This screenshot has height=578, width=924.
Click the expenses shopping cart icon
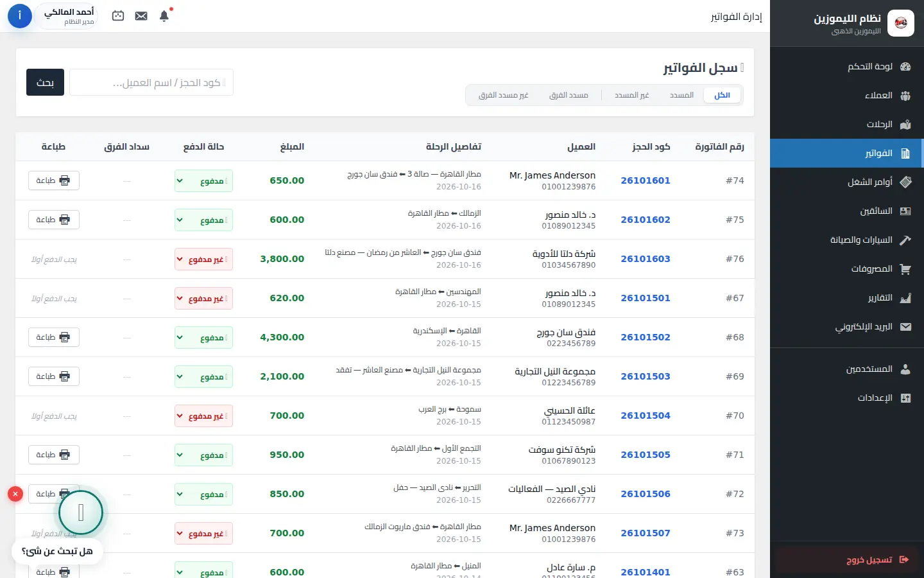pos(905,269)
